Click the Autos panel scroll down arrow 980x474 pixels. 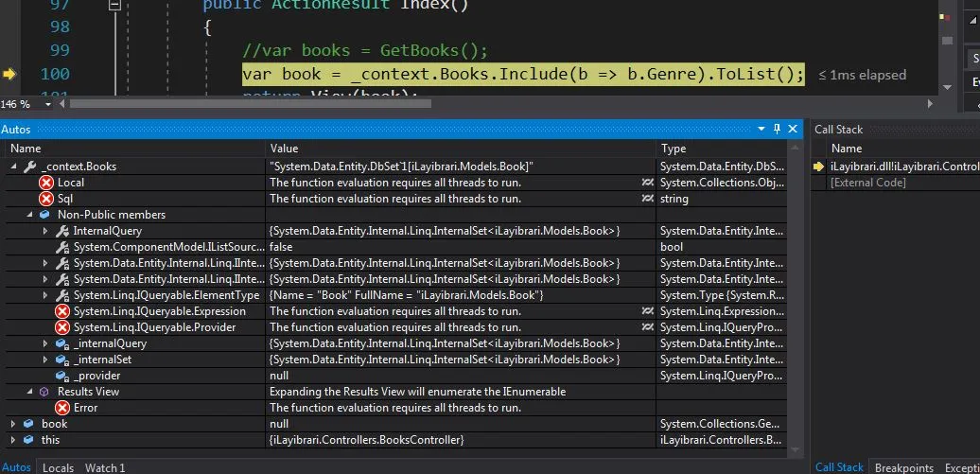pos(795,449)
